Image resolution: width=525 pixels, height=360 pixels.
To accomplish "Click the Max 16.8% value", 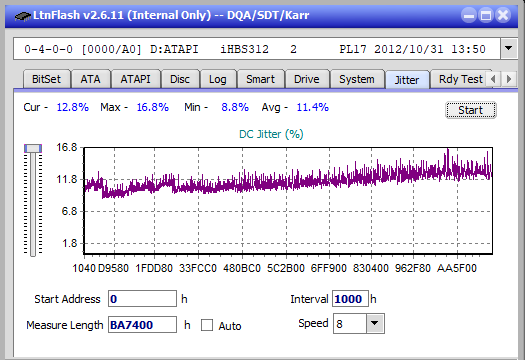I will click(152, 107).
